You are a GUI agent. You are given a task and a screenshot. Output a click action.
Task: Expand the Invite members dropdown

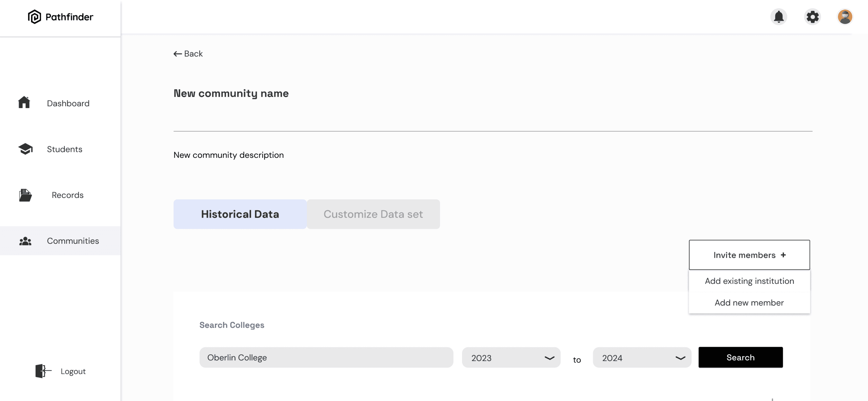tap(749, 255)
